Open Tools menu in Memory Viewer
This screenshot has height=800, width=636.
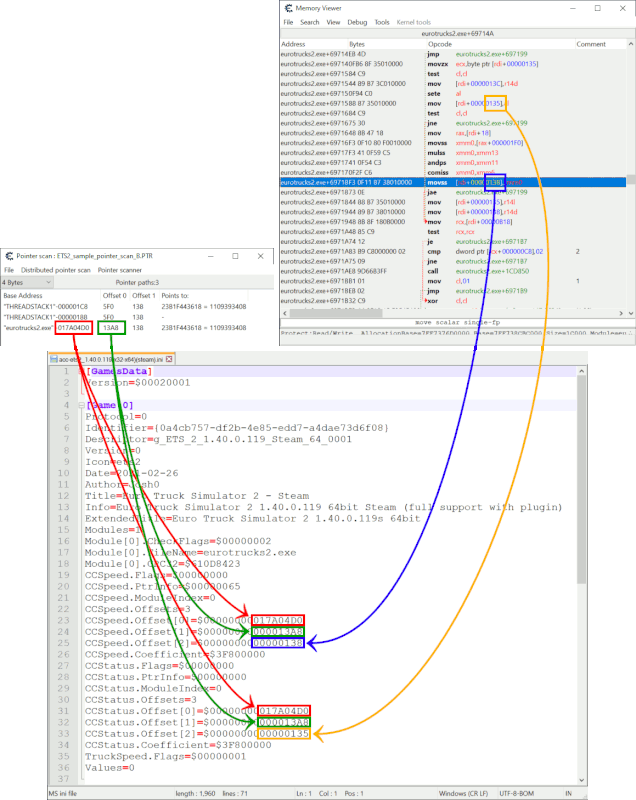382,22
